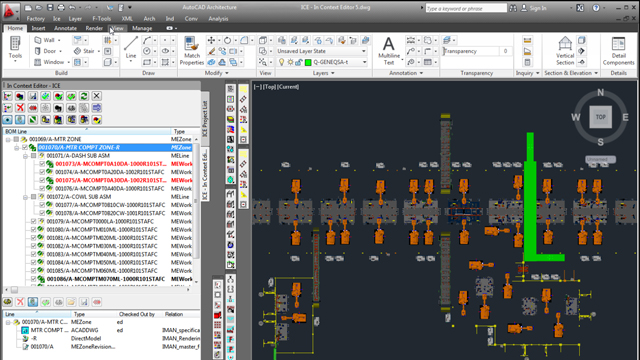Switch to the Home ribbon tab
The image size is (640, 360).
point(15,28)
